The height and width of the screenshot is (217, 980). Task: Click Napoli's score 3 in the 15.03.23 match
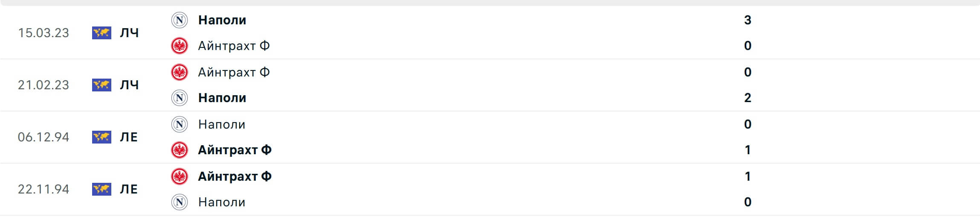[748, 20]
